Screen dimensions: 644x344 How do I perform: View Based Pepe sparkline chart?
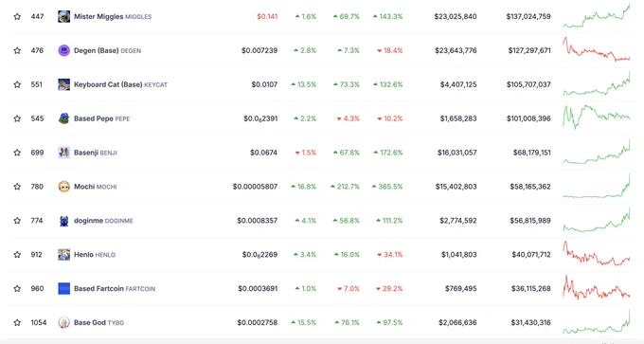coord(597,118)
